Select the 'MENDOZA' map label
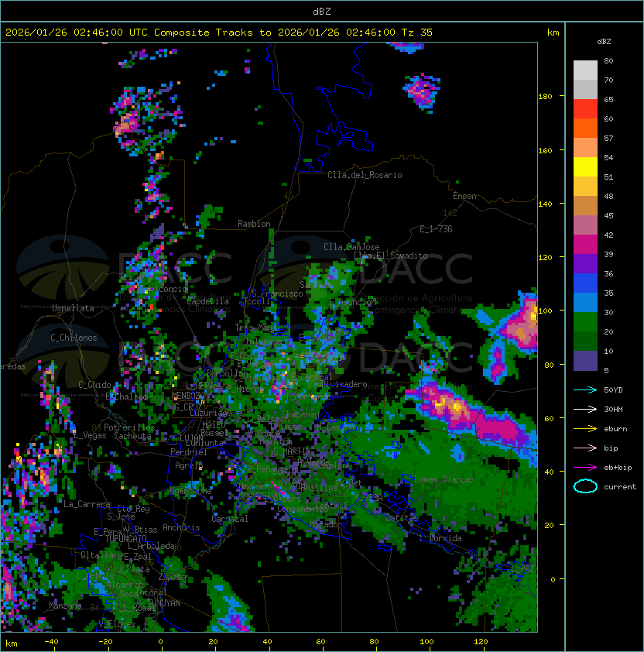644x652 pixels. (x=188, y=396)
